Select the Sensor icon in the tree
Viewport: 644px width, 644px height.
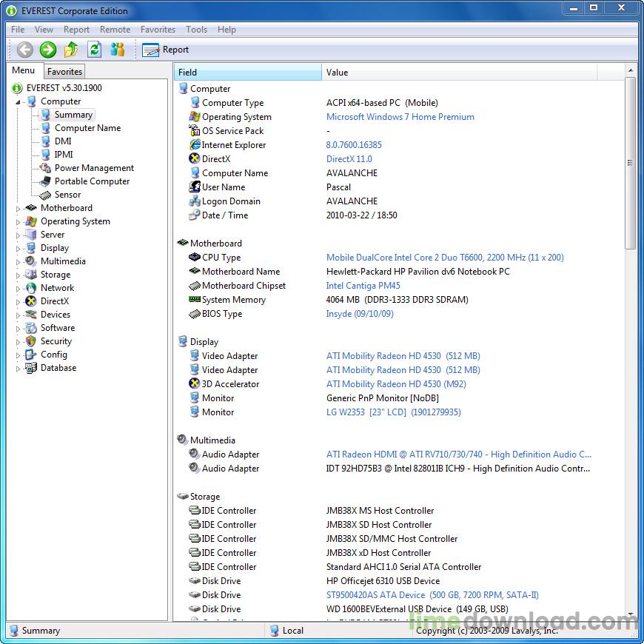tap(45, 195)
